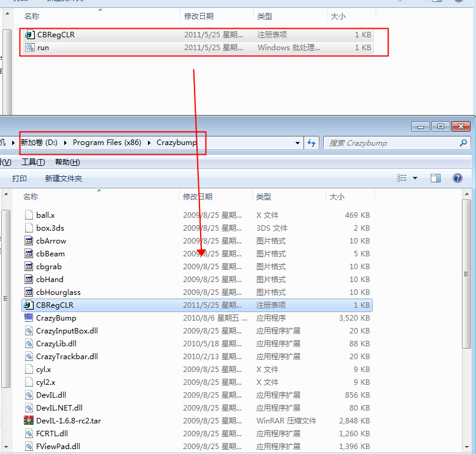Select the cbHourglass file name text
The height and width of the screenshot is (454, 476).
(x=58, y=292)
